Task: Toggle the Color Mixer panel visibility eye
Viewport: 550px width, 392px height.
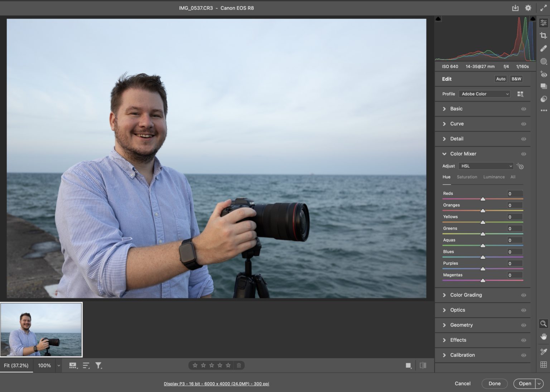Action: [x=523, y=154]
